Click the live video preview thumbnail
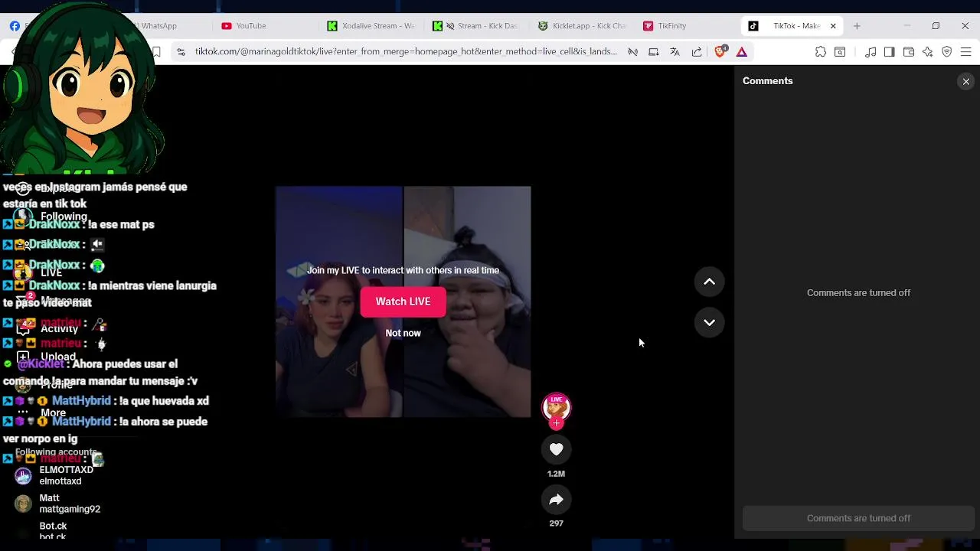This screenshot has width=980, height=551. [403, 302]
